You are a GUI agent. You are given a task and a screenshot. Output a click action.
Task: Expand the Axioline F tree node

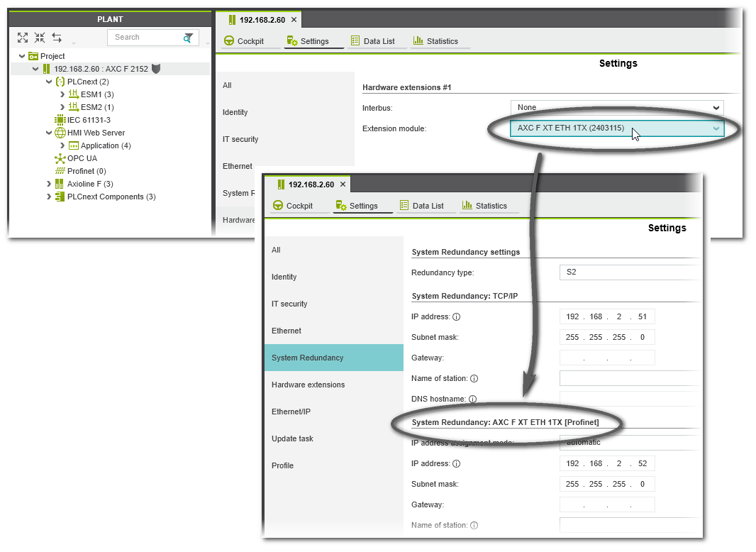click(x=49, y=184)
